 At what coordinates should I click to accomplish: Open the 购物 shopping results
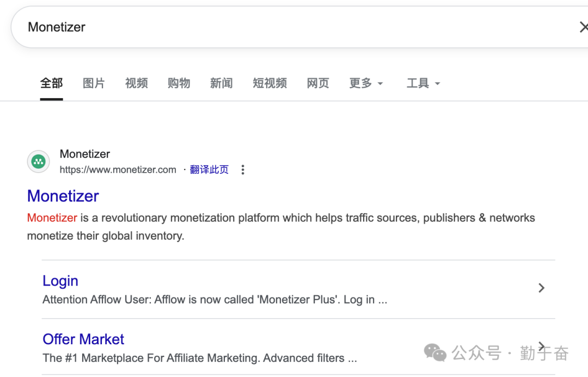coord(179,83)
